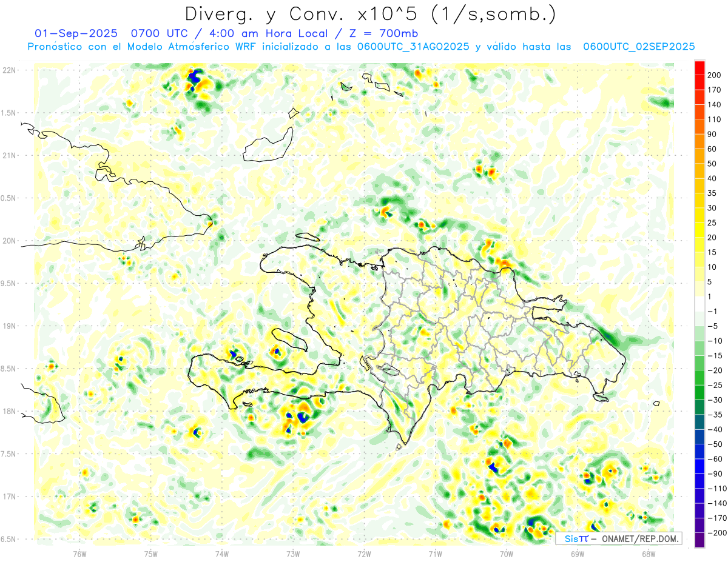Click the '70W' longitude label

507,554
